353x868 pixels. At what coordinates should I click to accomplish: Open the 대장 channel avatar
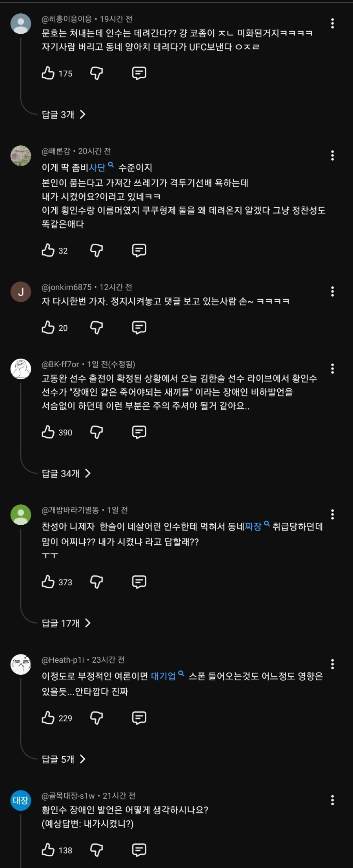pos(21,800)
